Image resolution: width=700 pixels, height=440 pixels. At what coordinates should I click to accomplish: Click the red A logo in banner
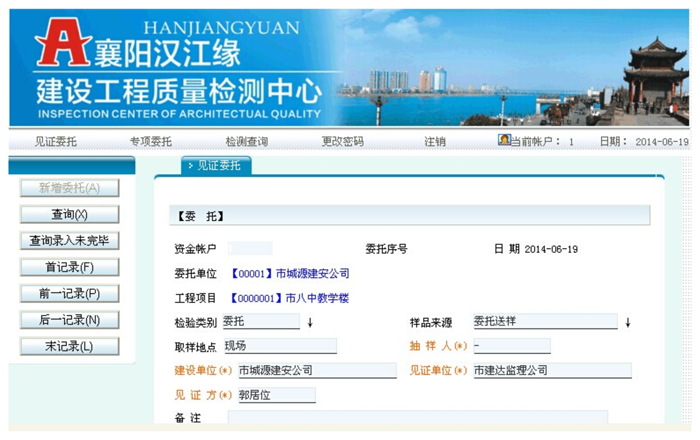point(57,45)
